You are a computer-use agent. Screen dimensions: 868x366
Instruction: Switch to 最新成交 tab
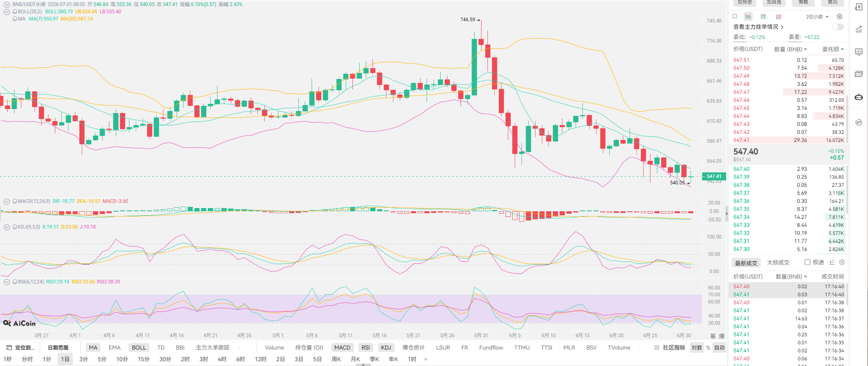(746, 263)
